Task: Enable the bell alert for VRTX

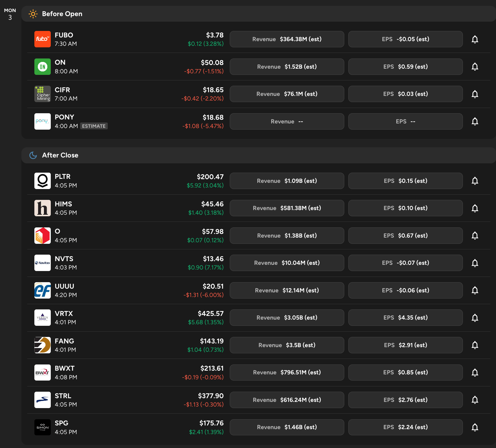Action: (x=475, y=318)
